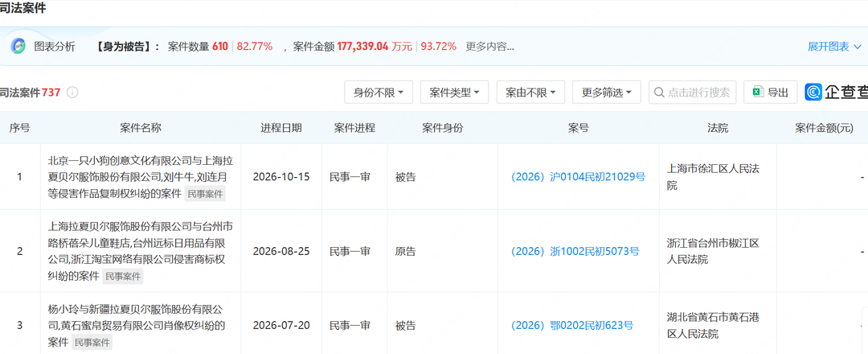Click 民事案件 tag in row 1
This screenshot has height=354, width=868.
206,193
